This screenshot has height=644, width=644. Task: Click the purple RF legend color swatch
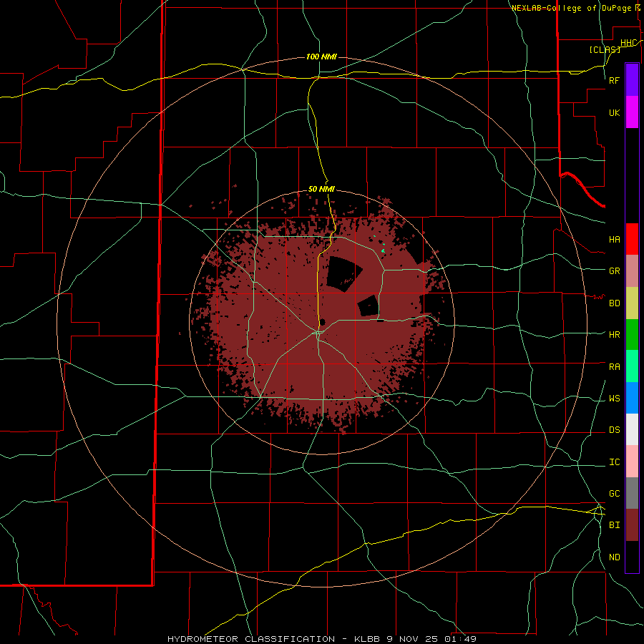[x=632, y=80]
